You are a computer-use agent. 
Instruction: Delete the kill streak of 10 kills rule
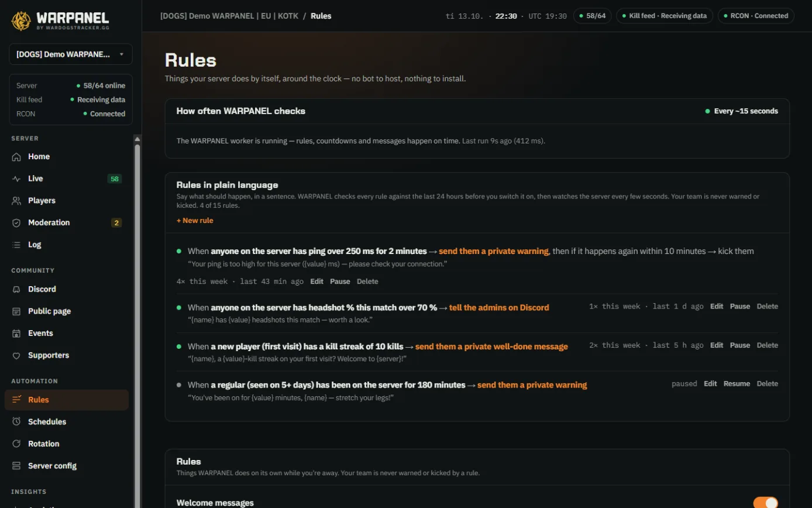point(768,345)
